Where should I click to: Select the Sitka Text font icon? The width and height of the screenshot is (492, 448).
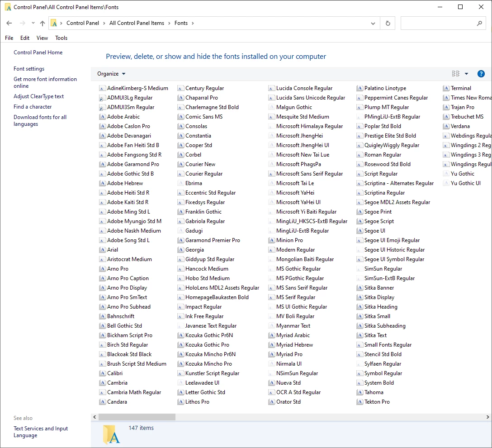(360, 335)
